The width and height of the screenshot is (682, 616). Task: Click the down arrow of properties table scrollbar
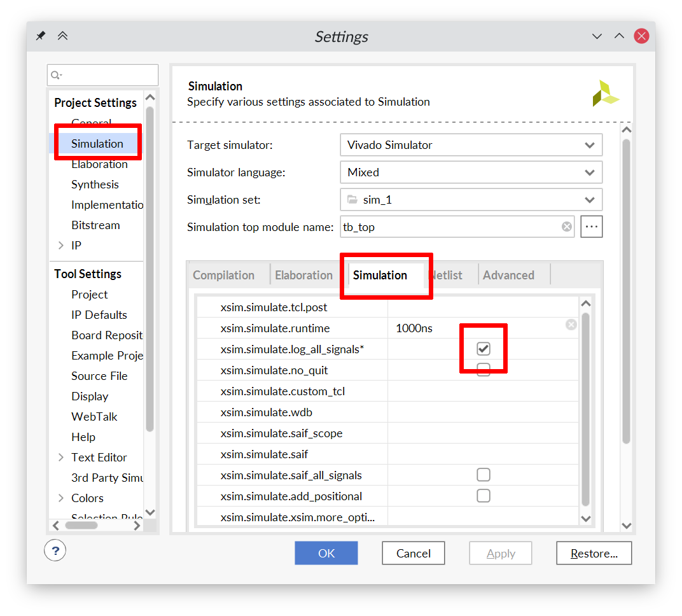[586, 518]
